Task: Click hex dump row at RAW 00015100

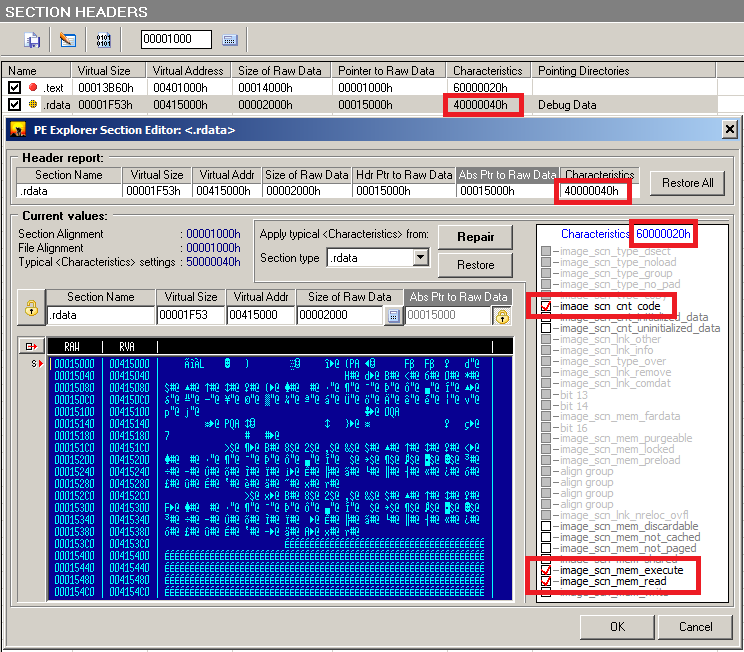Action: [x=271, y=412]
